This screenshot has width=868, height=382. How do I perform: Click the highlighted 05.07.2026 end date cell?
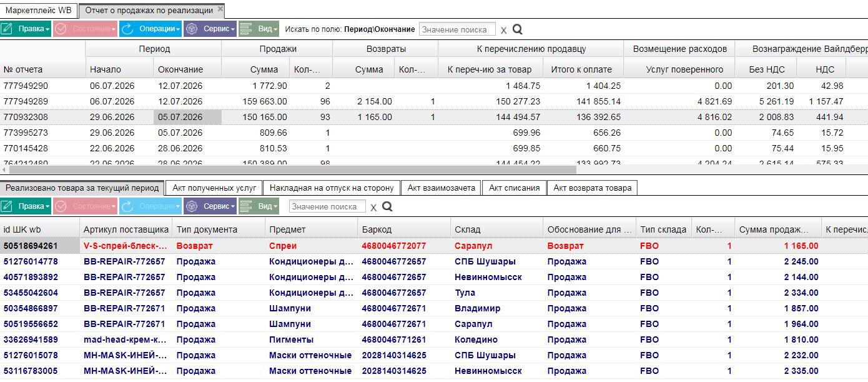187,117
